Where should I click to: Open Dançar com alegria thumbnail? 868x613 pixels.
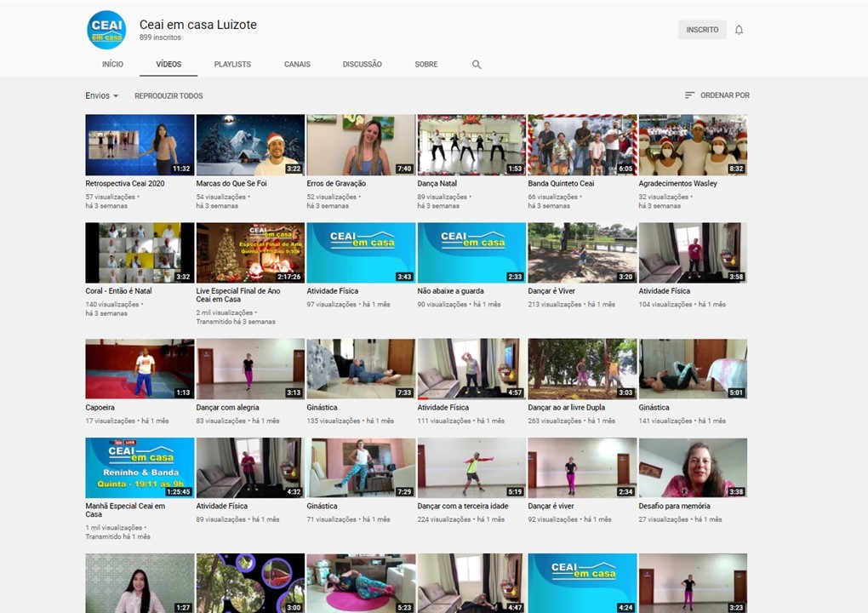[250, 369]
